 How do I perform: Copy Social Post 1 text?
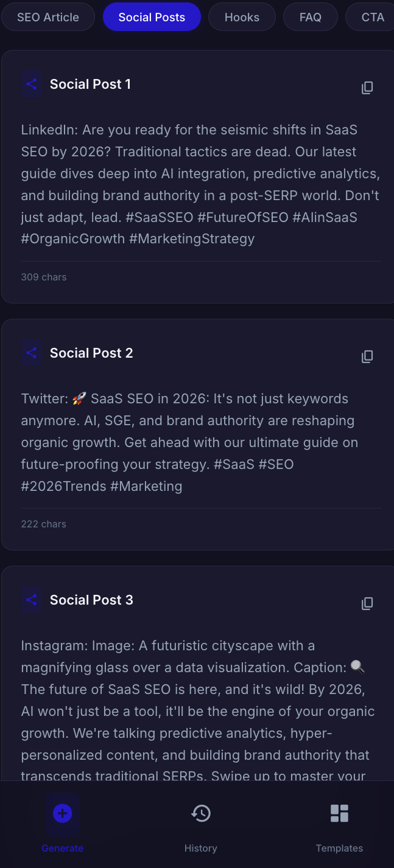pyautogui.click(x=367, y=88)
